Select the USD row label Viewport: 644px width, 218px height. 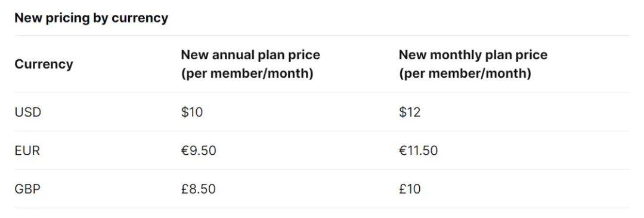[x=28, y=112]
